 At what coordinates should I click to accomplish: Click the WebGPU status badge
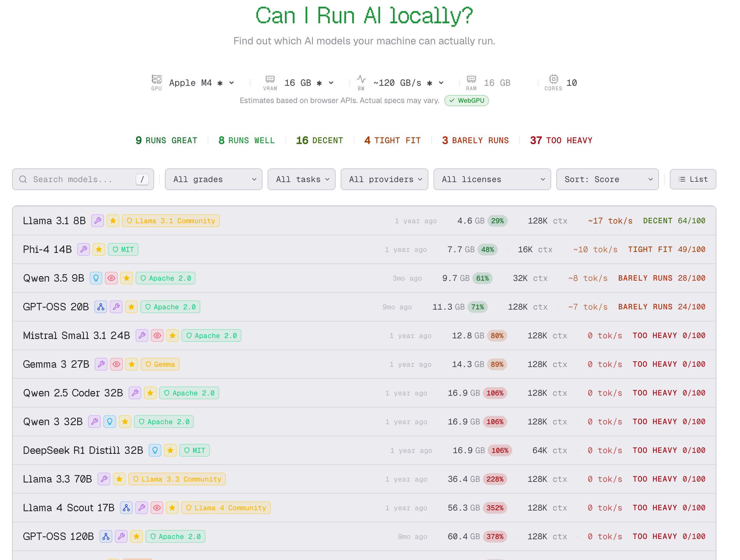(467, 101)
